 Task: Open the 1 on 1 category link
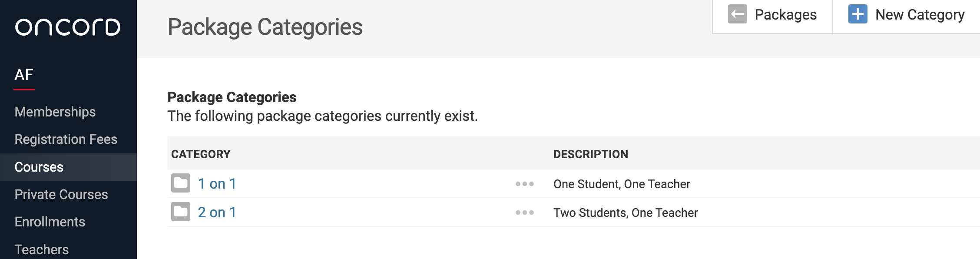pos(217,184)
